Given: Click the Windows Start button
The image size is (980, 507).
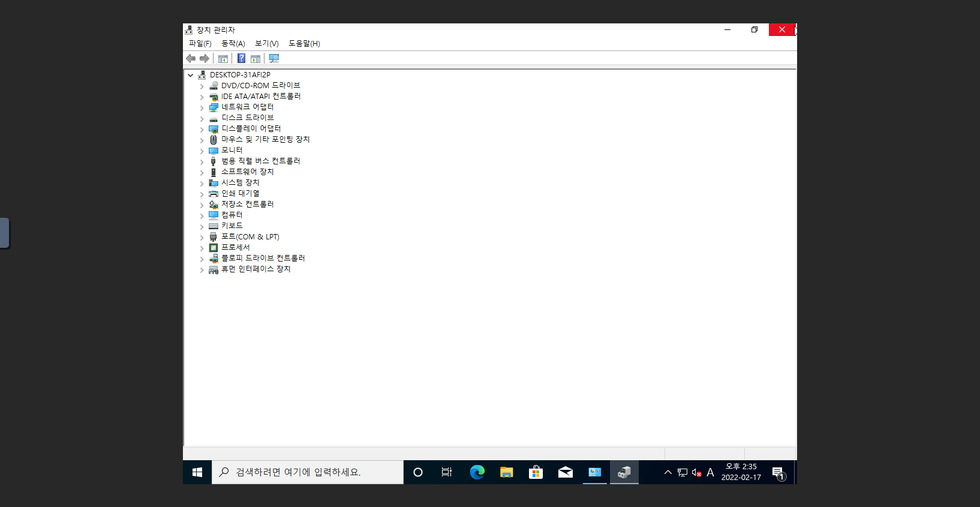Looking at the screenshot, I should point(197,472).
